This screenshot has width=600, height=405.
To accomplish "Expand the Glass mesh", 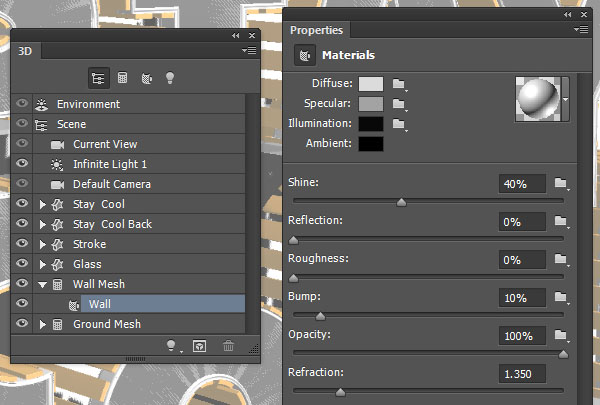I will pyautogui.click(x=43, y=265).
